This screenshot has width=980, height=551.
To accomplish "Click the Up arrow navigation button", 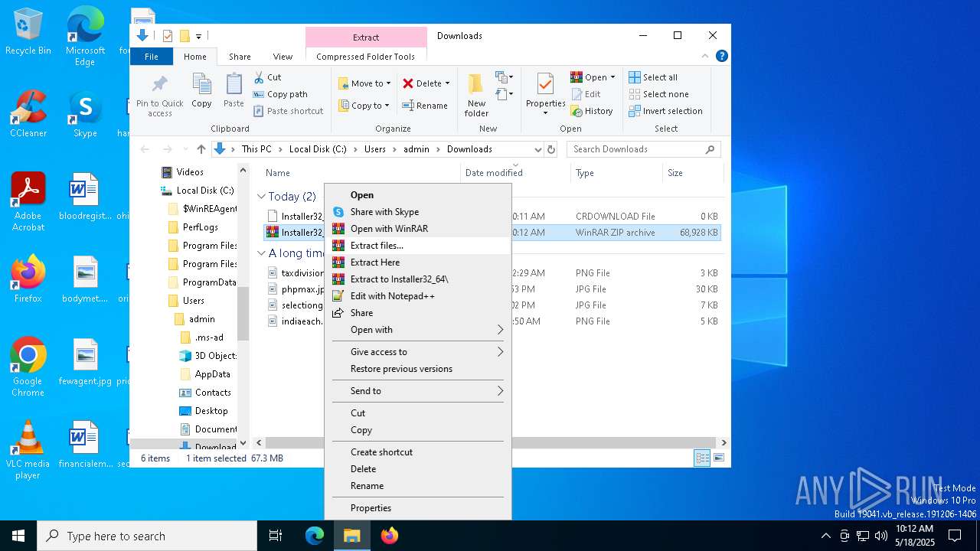I will point(201,149).
